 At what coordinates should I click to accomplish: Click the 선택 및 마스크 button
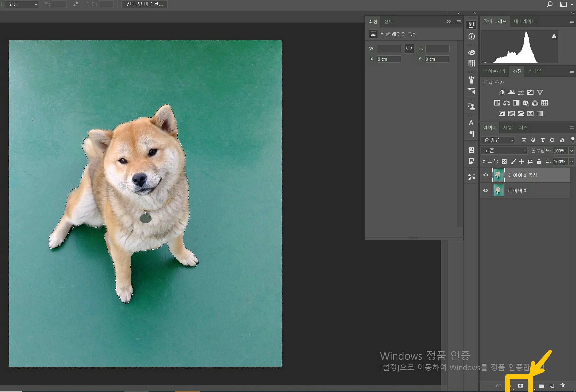point(145,4)
